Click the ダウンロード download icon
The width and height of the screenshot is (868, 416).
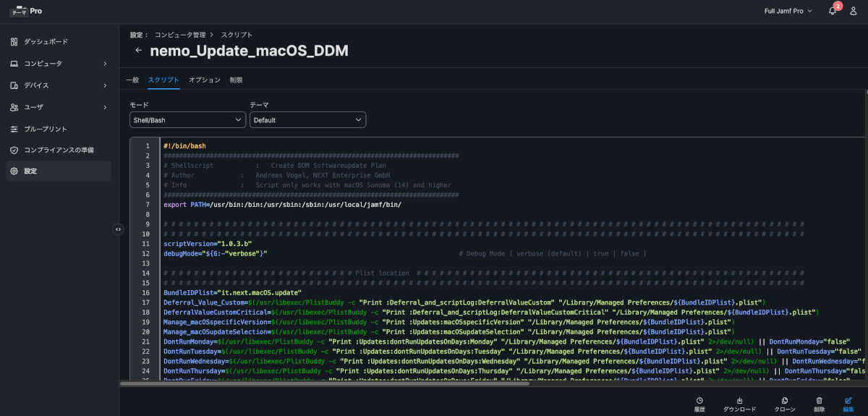(739, 401)
